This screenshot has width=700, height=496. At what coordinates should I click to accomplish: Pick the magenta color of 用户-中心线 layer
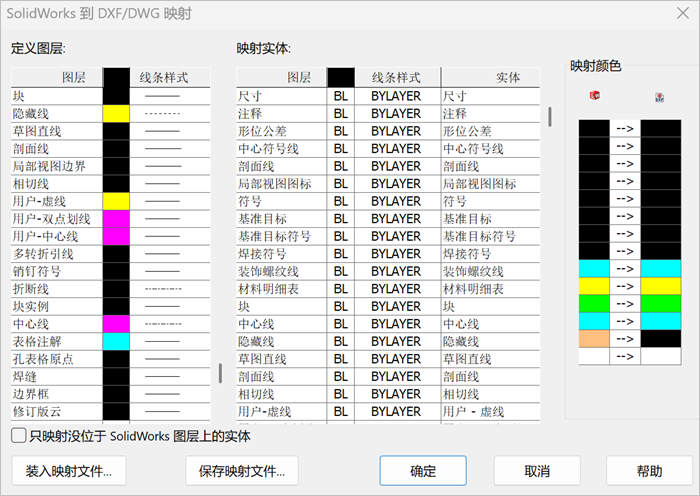[x=116, y=236]
